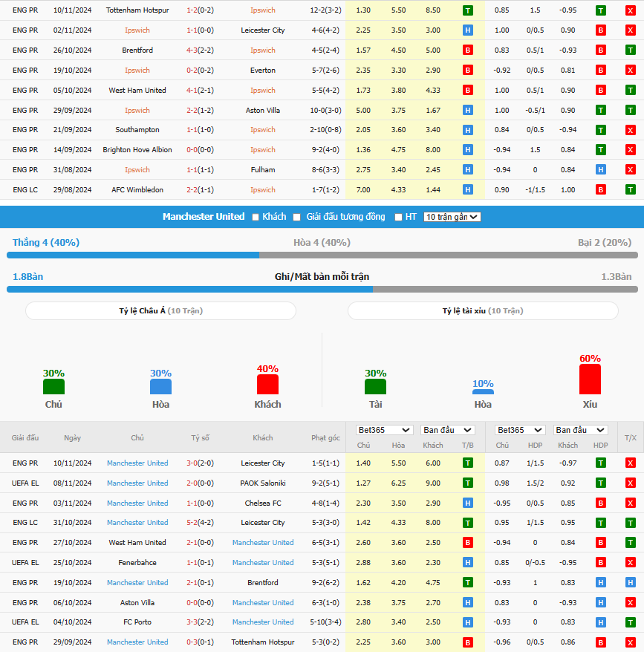Toggle the HT checkbox
Image resolution: width=644 pixels, height=652 pixels.
click(x=398, y=217)
